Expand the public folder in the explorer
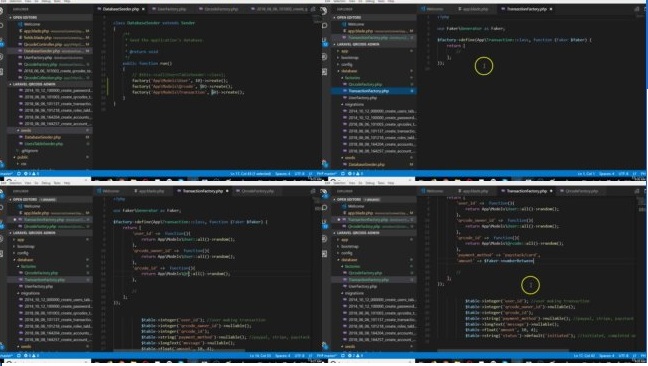Screen dimensions: 648x366 tap(22, 157)
